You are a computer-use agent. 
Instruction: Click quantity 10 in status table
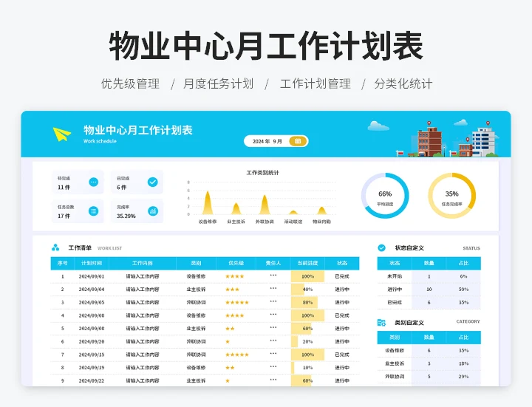429,290
